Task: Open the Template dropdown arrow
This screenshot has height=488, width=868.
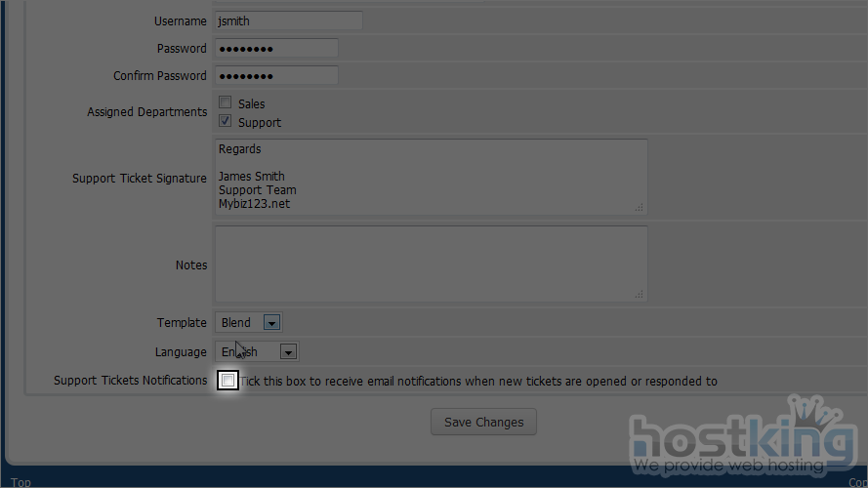Action: [x=272, y=323]
